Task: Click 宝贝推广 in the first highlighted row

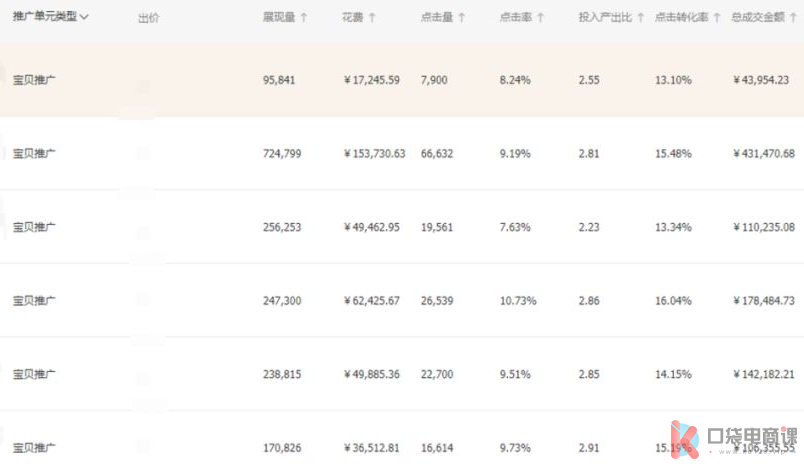Action: 34,80
